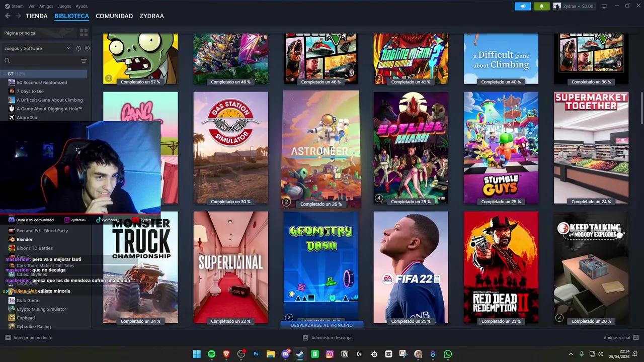Viewport: 644px width, 362px height.
Task: Open Geometry Dash game cover
Action: click(x=321, y=265)
